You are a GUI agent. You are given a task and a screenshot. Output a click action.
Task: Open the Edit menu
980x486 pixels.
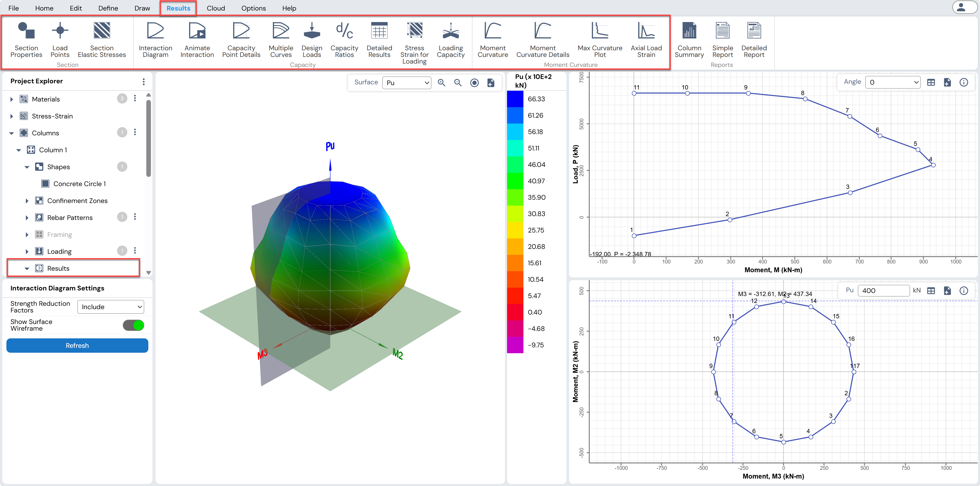(x=76, y=8)
